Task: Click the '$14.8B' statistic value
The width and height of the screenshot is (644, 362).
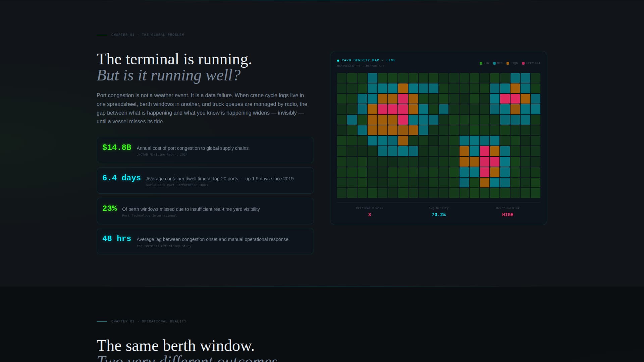Action: coord(117,147)
